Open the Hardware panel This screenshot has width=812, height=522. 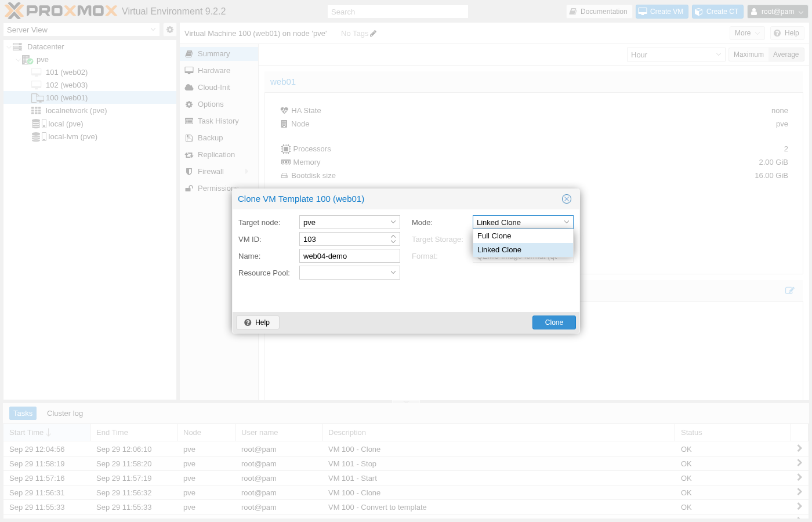219,71
